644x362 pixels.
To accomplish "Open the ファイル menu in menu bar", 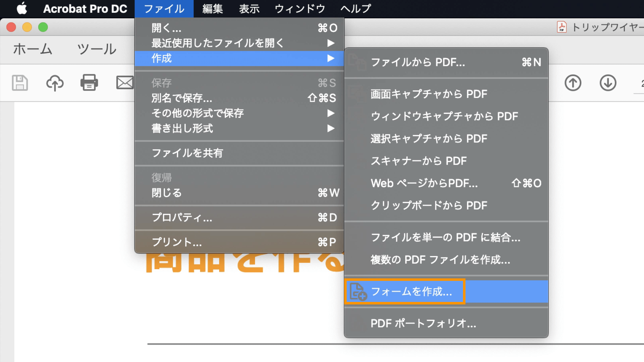I will (164, 9).
